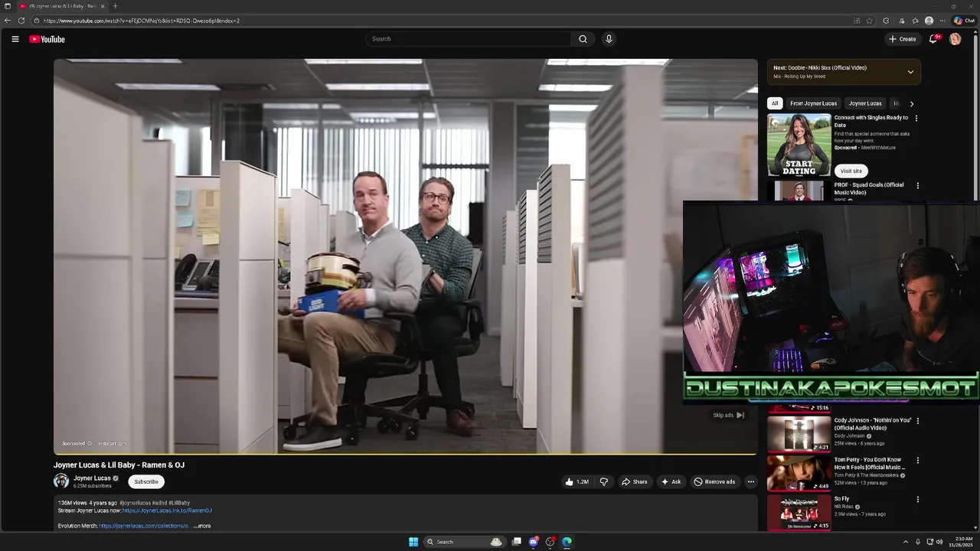This screenshot has width=980, height=551.
Task: Subscribe to Joyner Lucas channel
Action: [146, 481]
